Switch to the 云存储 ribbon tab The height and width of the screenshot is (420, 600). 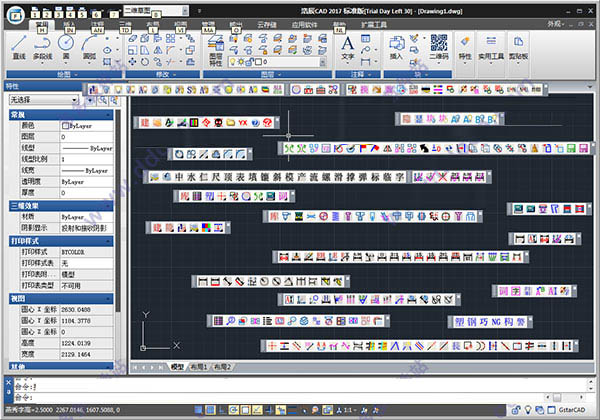[x=267, y=25]
